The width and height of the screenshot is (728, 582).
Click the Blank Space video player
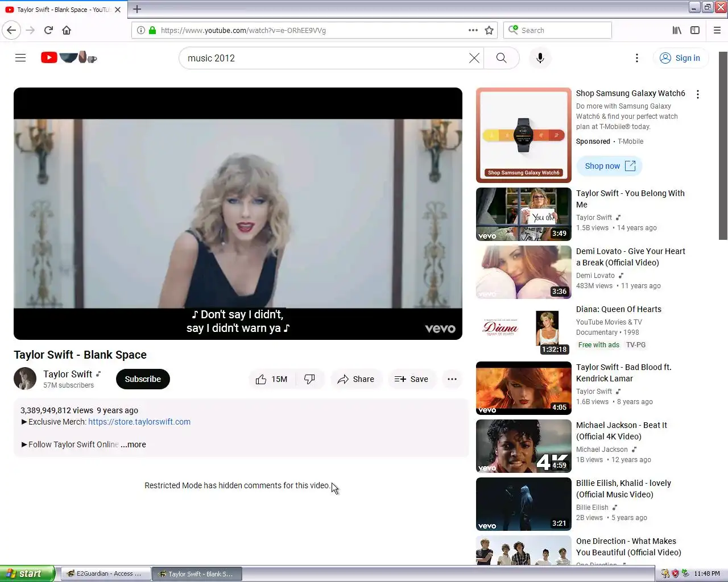(x=238, y=214)
